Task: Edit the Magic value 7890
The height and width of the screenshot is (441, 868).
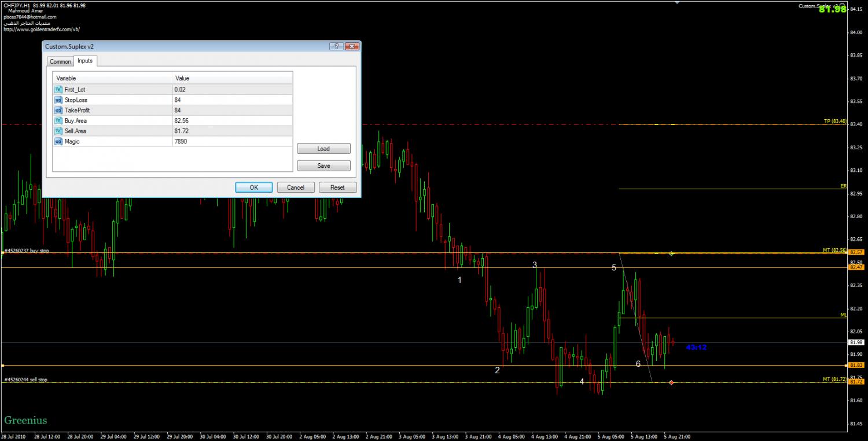Action: (x=233, y=141)
